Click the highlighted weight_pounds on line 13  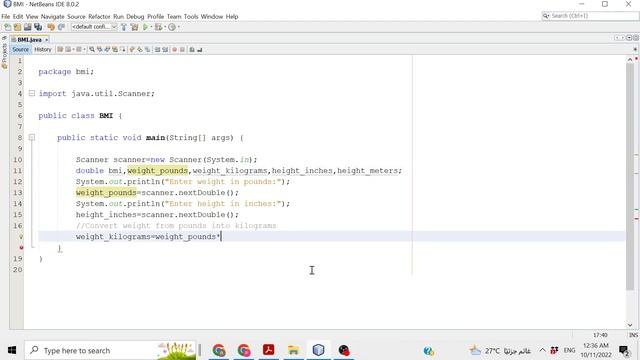click(106, 193)
